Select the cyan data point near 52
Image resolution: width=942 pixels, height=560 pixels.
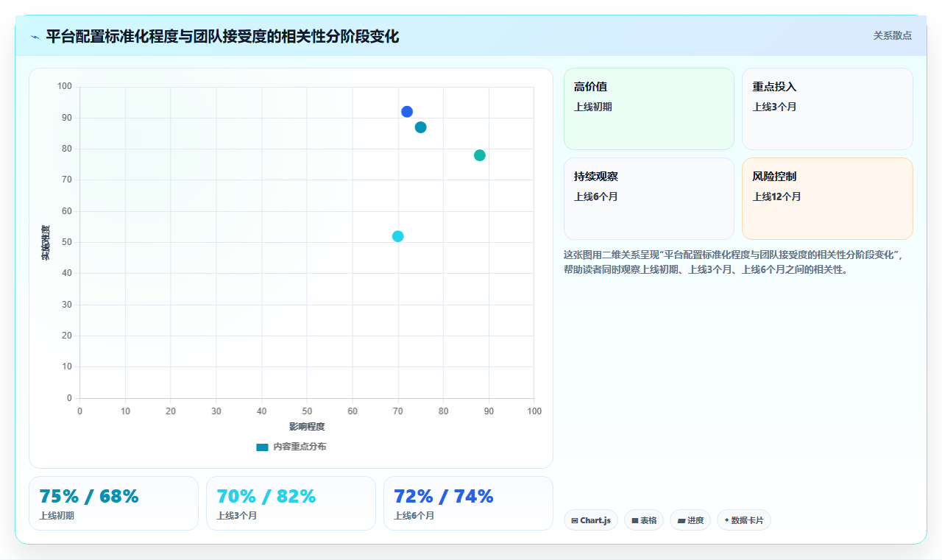pyautogui.click(x=398, y=236)
